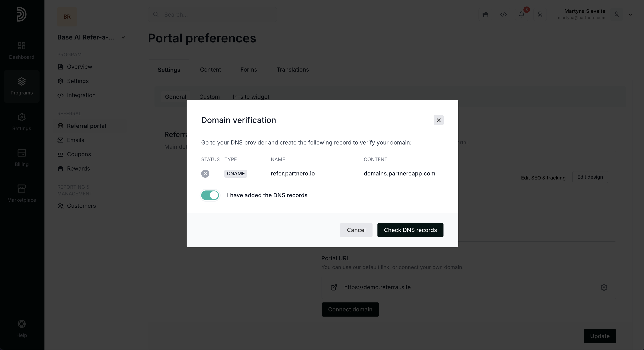The height and width of the screenshot is (350, 644).
Task: Expand the user account menu chevron
Action: pos(630,15)
